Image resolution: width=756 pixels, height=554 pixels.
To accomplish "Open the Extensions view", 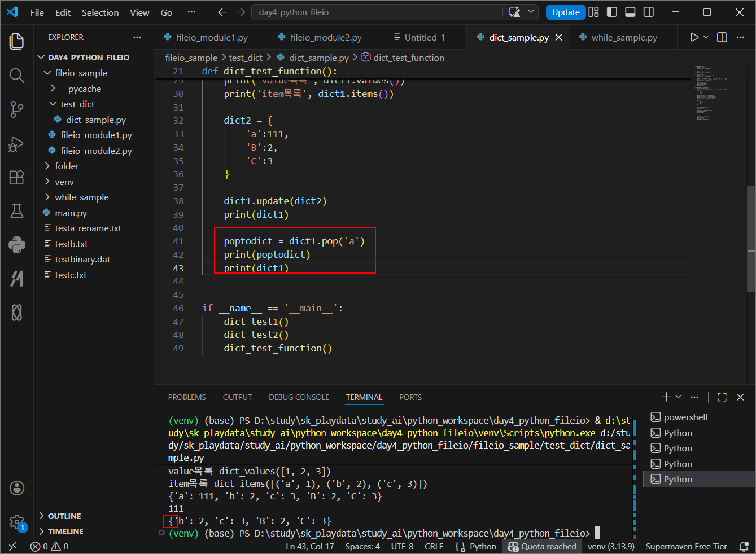I will [x=17, y=177].
